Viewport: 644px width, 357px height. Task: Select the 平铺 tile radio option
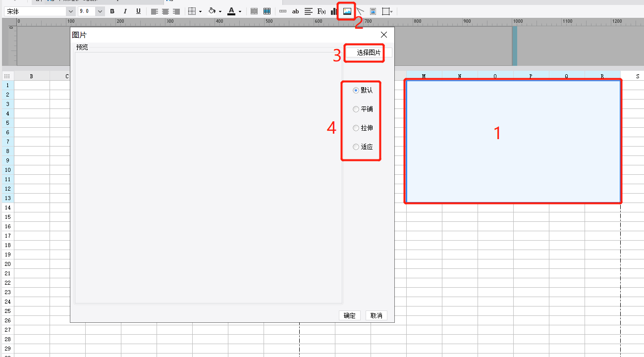point(363,109)
